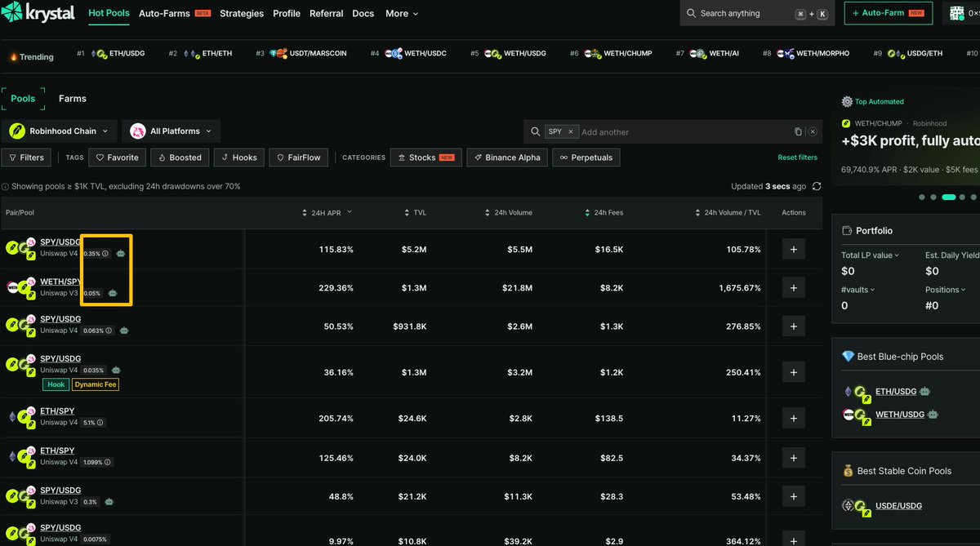980x546 pixels.
Task: Refresh the pool list
Action: (817, 186)
